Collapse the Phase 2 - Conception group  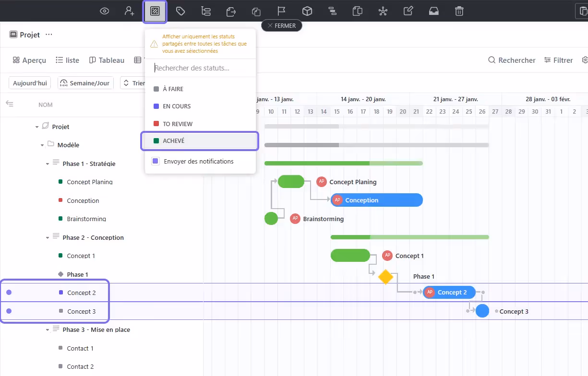[x=47, y=237]
